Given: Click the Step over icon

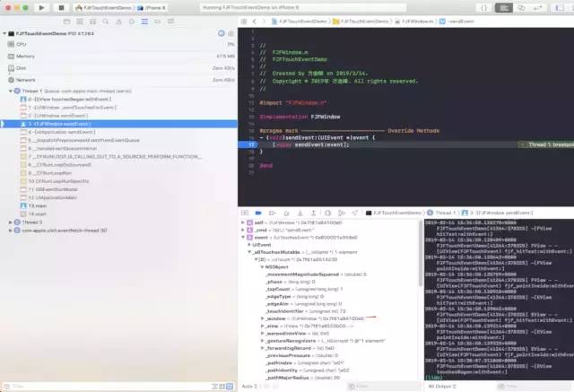Looking at the screenshot, I should 286,213.
